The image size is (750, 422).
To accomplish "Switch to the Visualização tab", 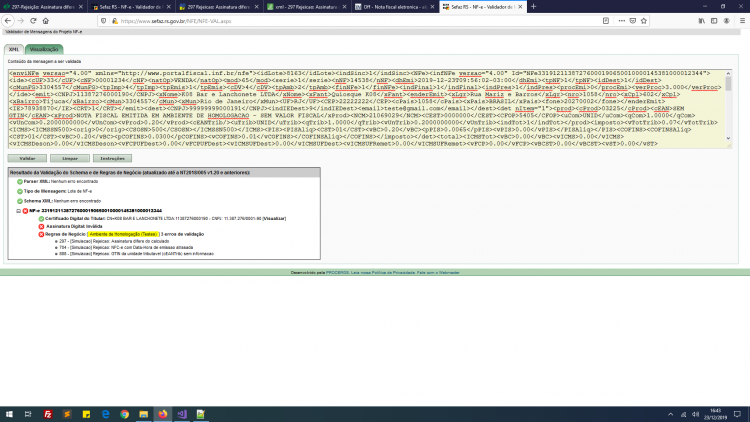I will point(44,49).
